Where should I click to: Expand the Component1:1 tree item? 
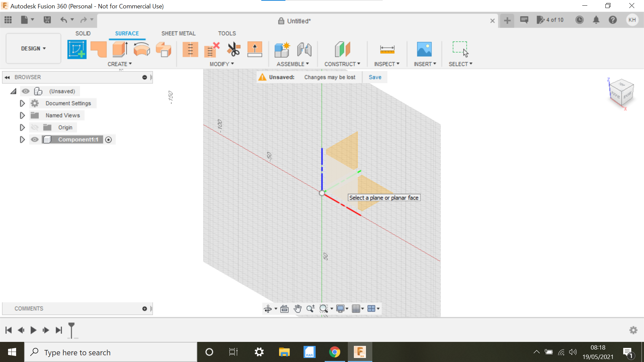point(22,139)
